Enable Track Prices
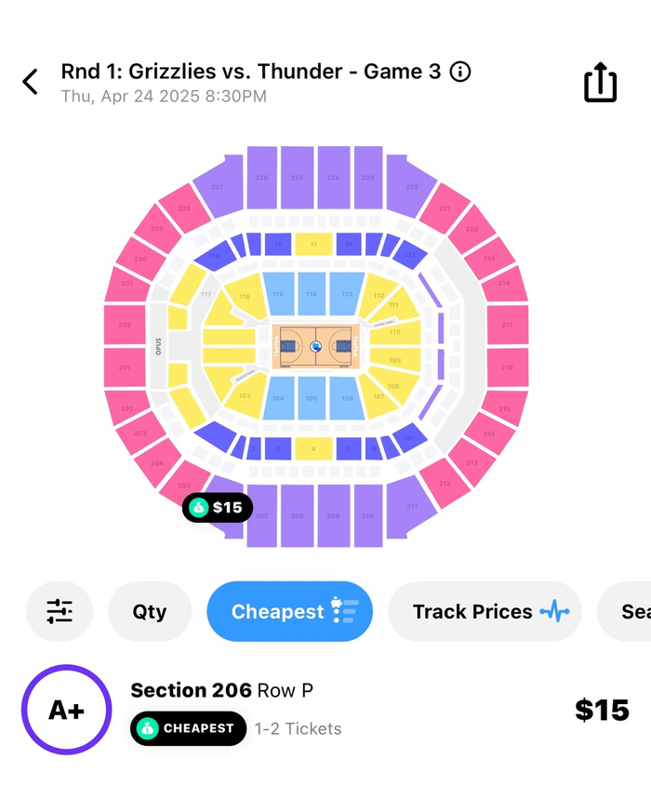Screen dimensions: 651x812 tap(484, 611)
